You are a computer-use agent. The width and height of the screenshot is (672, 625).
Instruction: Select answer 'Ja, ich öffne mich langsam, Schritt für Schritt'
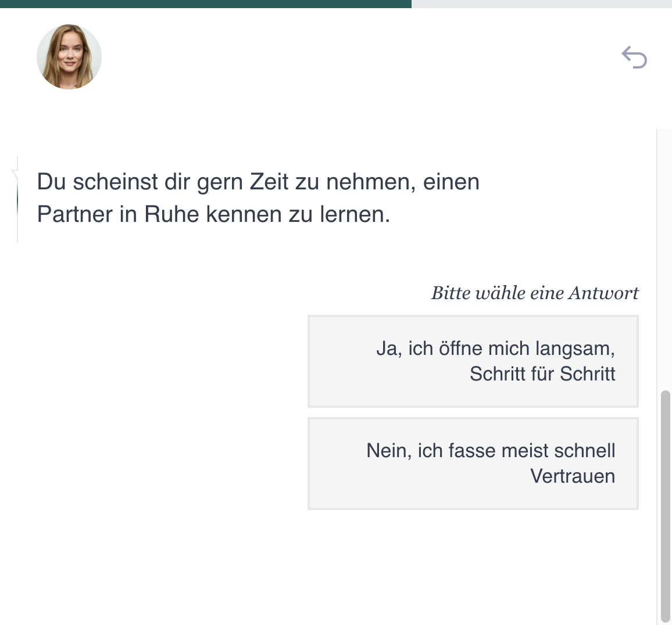(x=473, y=361)
